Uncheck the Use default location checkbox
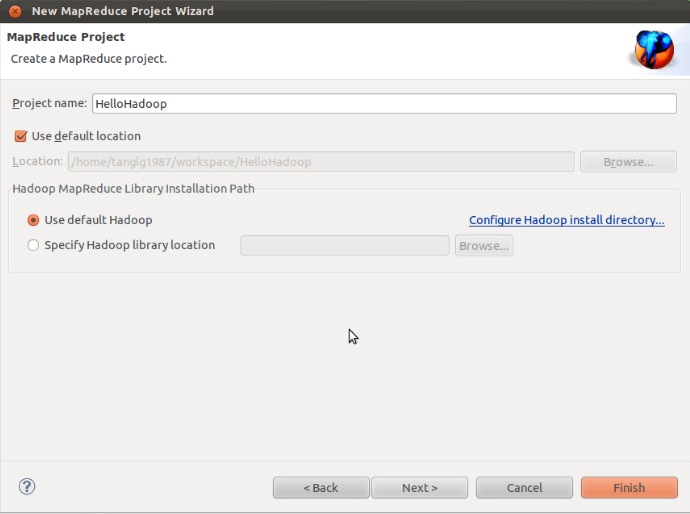The height and width of the screenshot is (514, 690). [21, 136]
